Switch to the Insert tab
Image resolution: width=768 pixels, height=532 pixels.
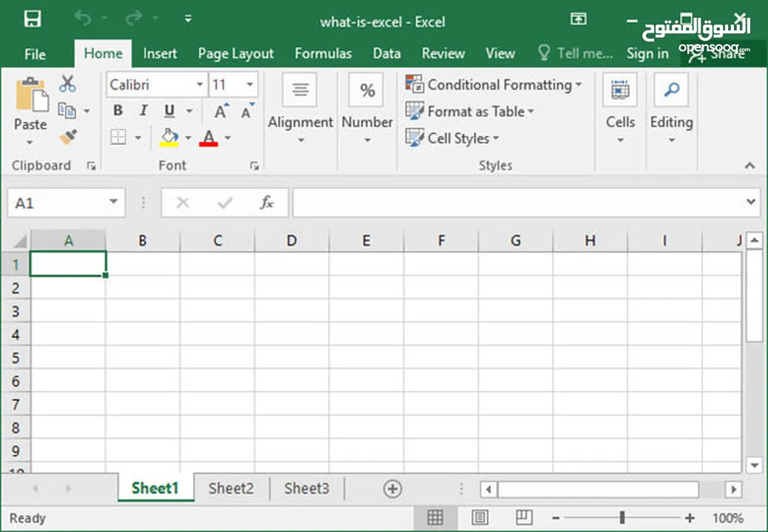click(160, 53)
